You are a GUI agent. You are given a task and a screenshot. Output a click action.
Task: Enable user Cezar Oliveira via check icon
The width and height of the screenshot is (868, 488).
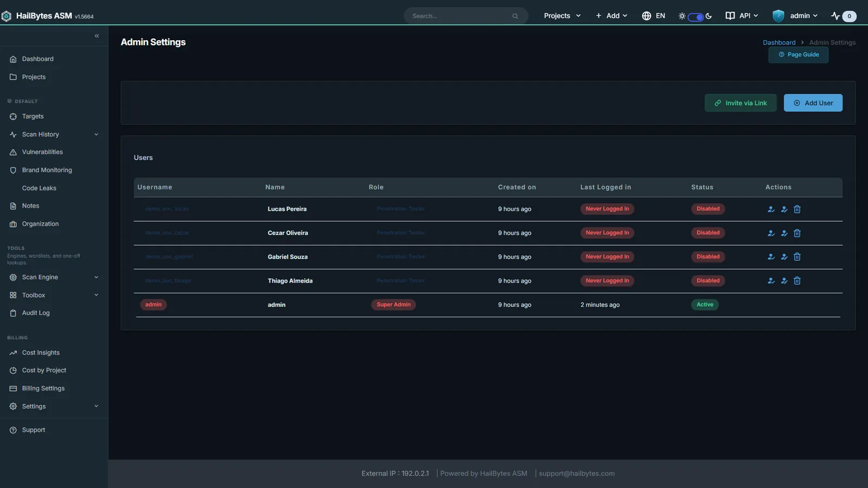(x=771, y=233)
